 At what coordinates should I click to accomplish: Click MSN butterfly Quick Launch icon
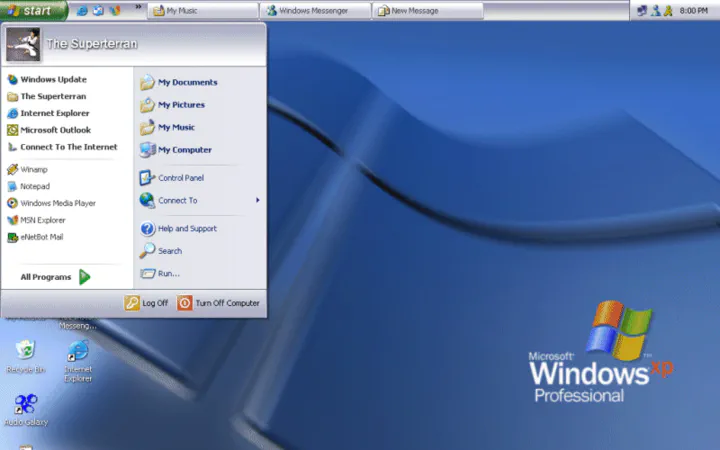click(114, 11)
